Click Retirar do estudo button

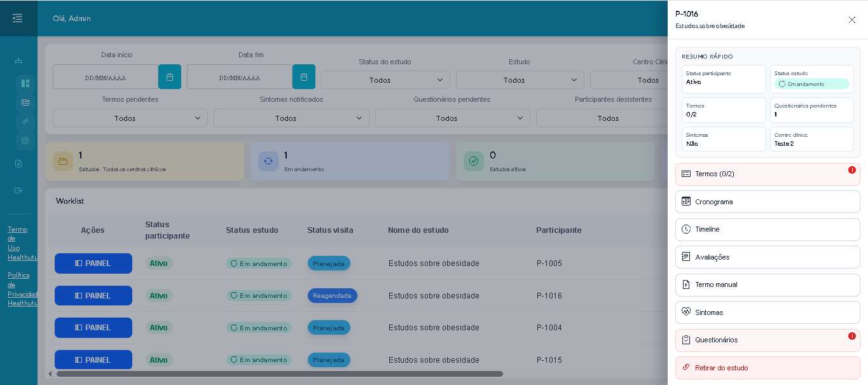768,368
